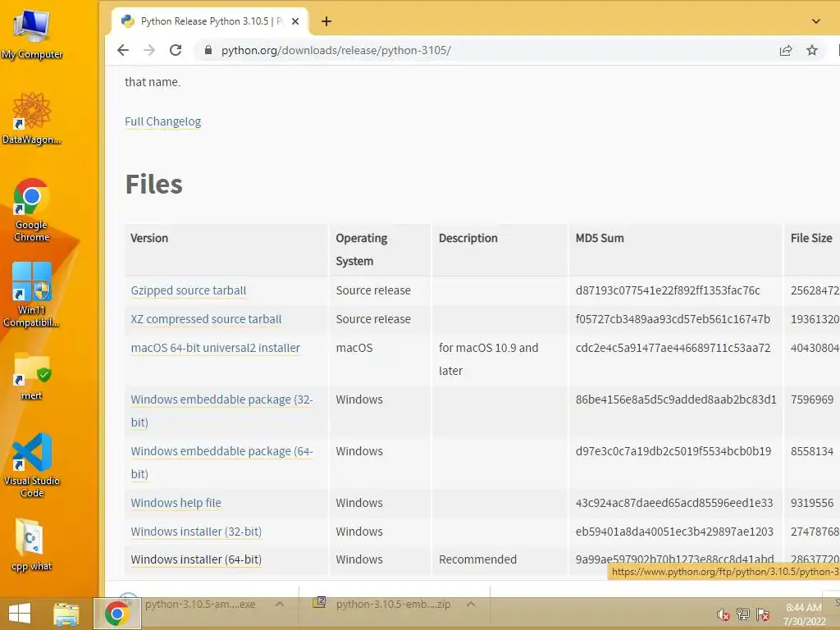The image size is (840, 630).
Task: Click the share page icon
Action: coord(786,50)
